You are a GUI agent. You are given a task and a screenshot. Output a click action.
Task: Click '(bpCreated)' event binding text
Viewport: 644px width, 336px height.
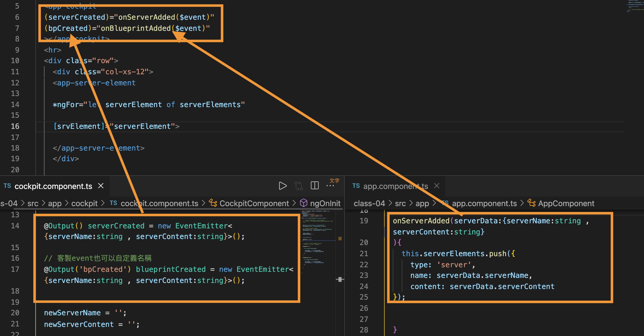pos(68,28)
